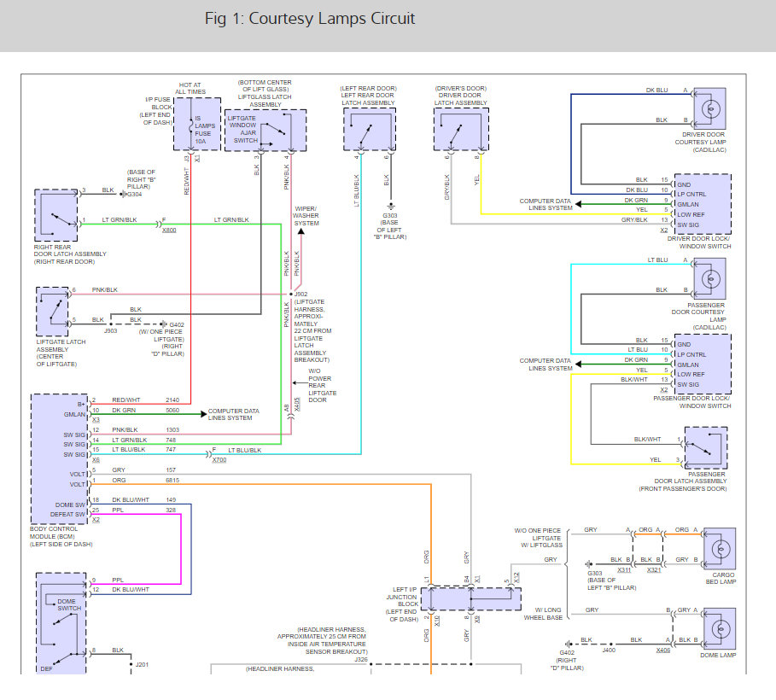Click circuit number 1303 on PNK/BLK wire

point(172,429)
